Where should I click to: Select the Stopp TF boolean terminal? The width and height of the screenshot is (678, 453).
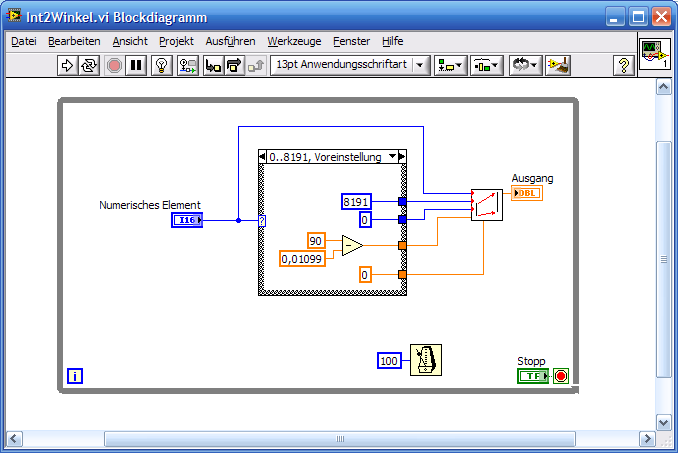coord(533,376)
